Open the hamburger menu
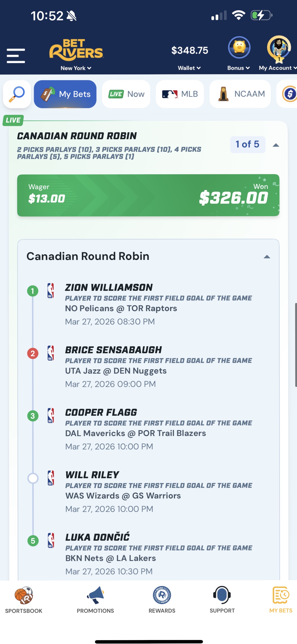Image resolution: width=297 pixels, height=644 pixels. [16, 56]
